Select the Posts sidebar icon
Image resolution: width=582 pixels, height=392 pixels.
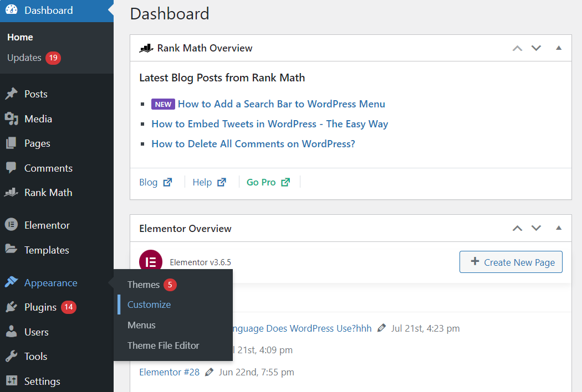click(x=12, y=94)
